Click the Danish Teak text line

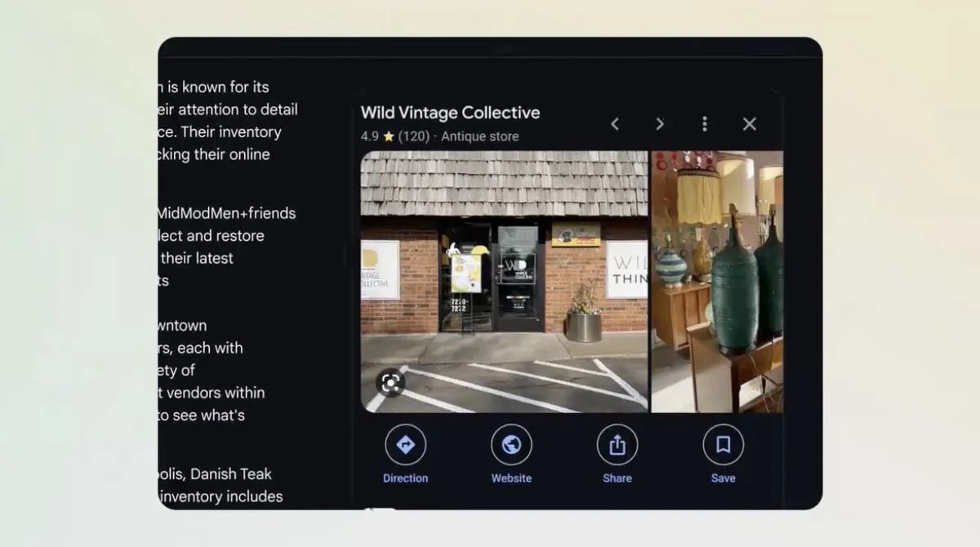pyautogui.click(x=216, y=474)
